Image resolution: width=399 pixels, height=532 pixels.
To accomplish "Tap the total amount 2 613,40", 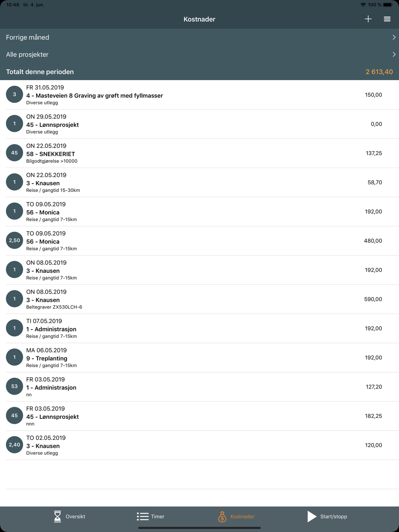I will coord(379,72).
